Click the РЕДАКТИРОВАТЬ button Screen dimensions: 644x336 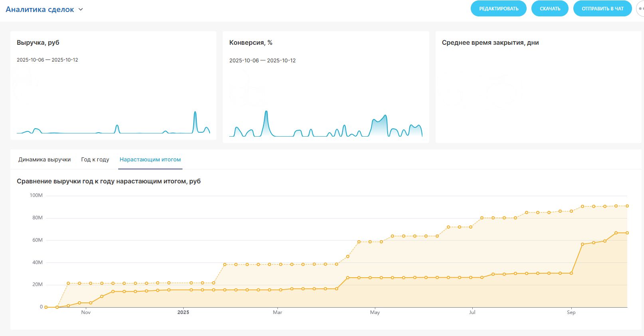tap(498, 9)
